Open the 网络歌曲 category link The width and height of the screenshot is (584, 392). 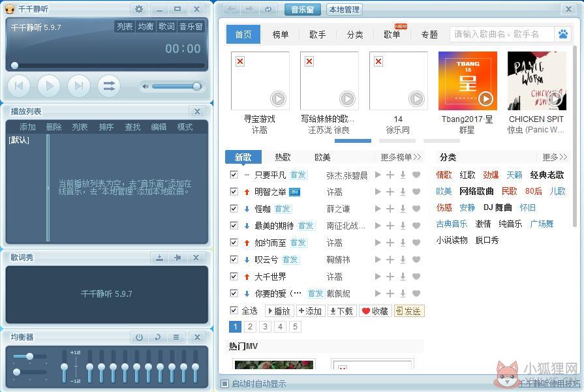click(x=476, y=191)
